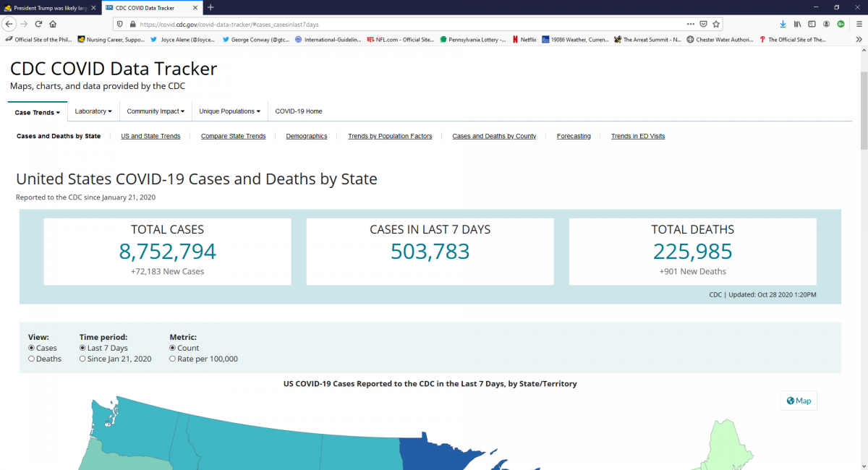The width and height of the screenshot is (868, 470).
Task: Open Trends in ED Visits
Action: [638, 136]
